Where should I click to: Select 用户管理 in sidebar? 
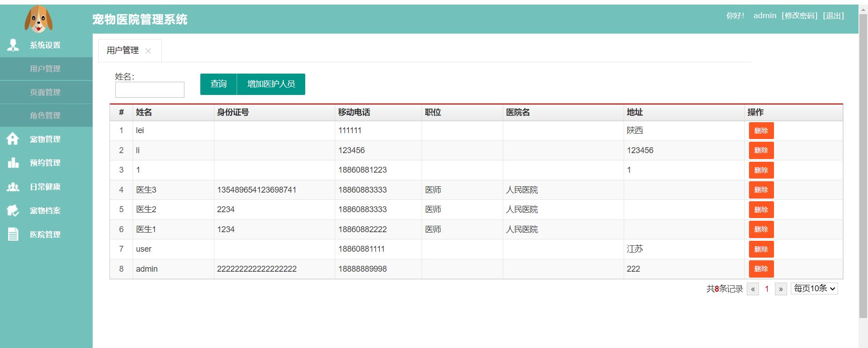click(46, 69)
